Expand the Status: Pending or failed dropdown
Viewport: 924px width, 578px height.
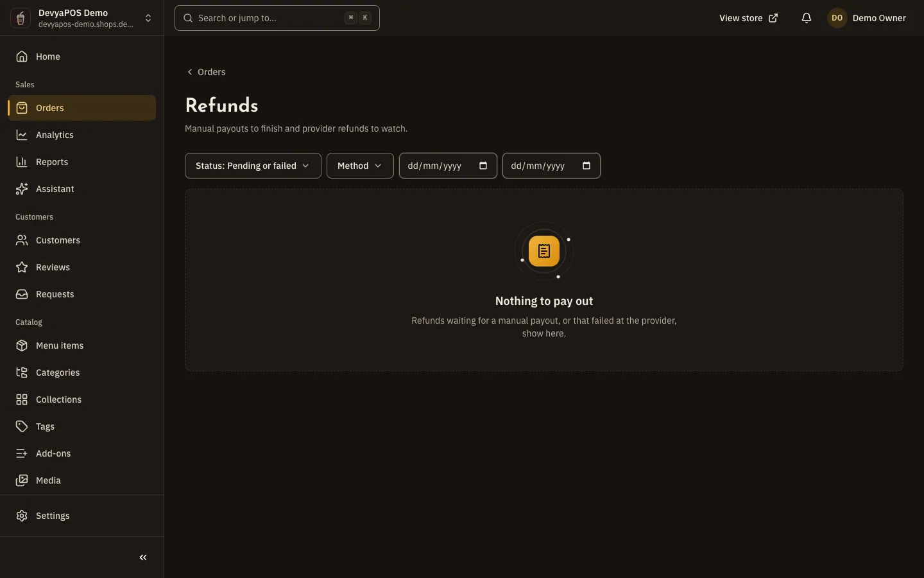pyautogui.click(x=253, y=166)
